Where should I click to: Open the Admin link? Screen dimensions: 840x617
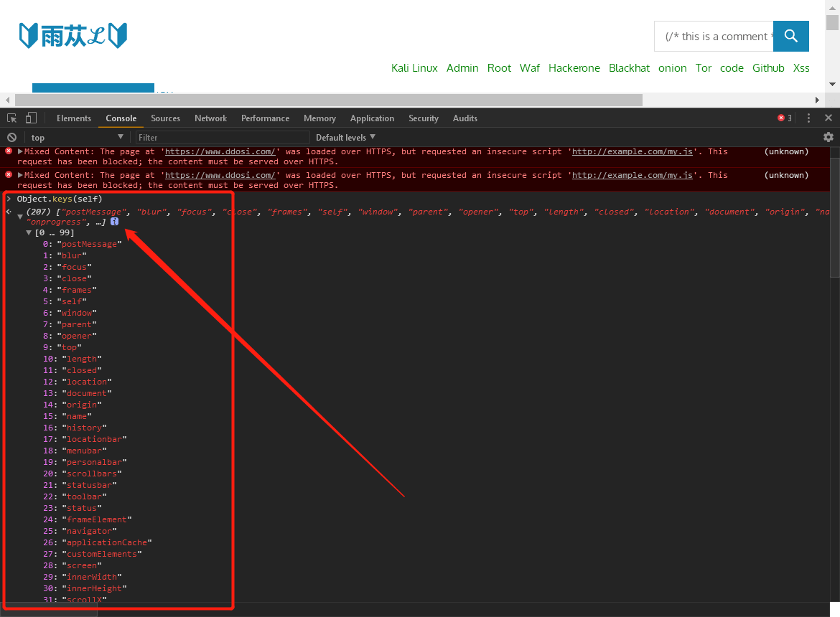(462, 68)
